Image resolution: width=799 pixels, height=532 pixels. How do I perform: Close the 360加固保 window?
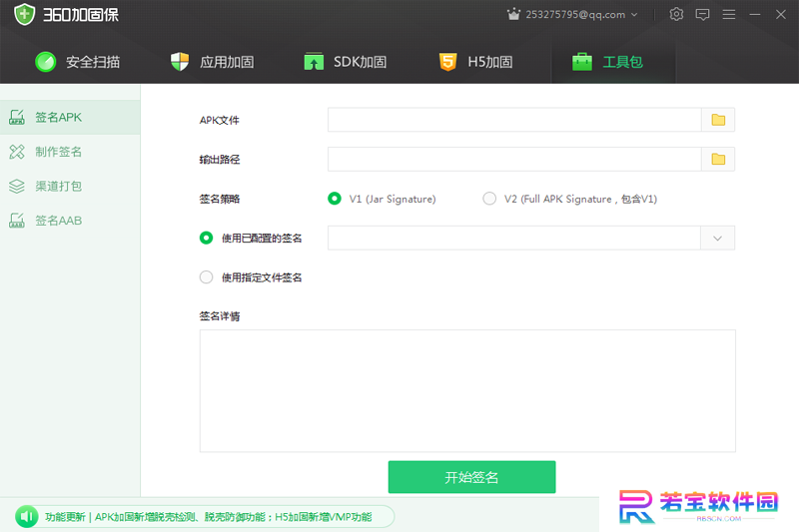[x=781, y=14]
